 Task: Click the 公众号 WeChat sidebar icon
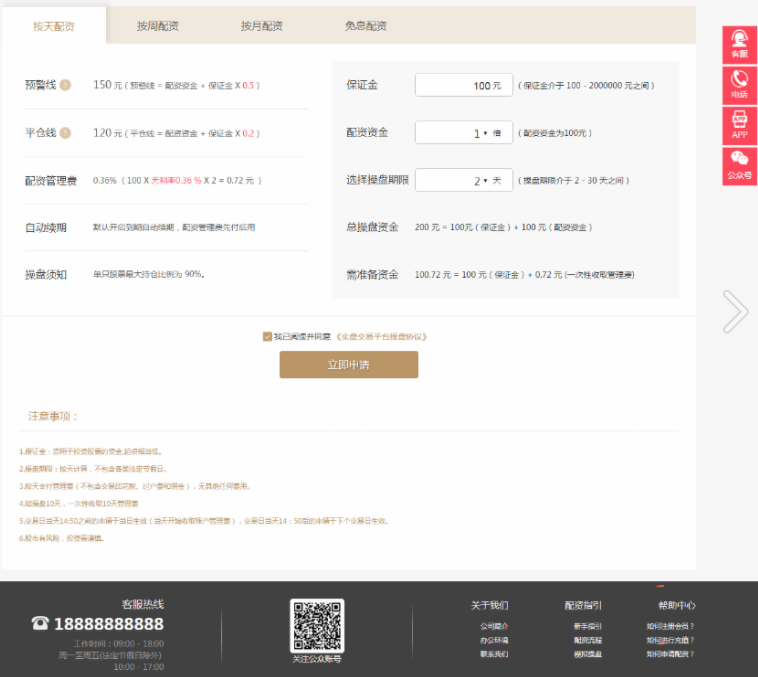(x=739, y=165)
